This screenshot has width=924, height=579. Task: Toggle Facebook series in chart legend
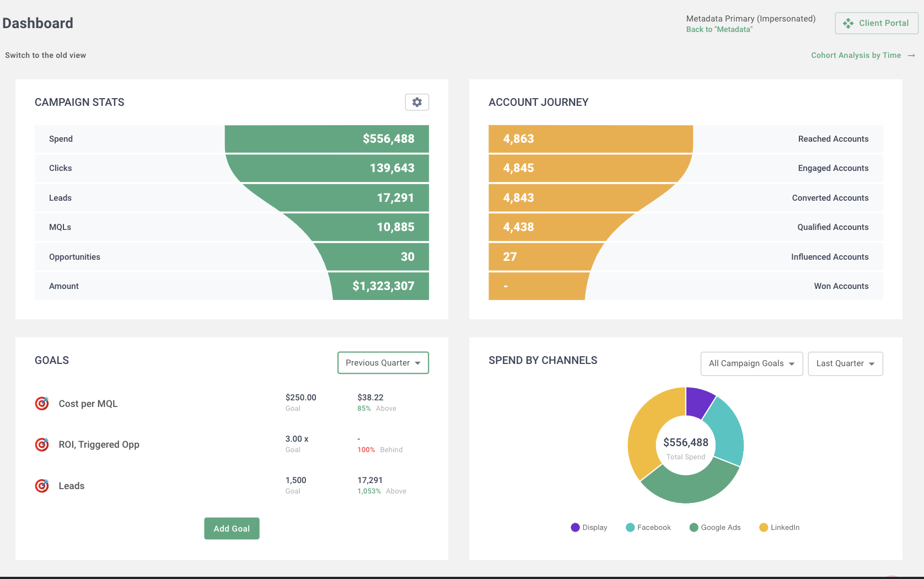(x=648, y=528)
